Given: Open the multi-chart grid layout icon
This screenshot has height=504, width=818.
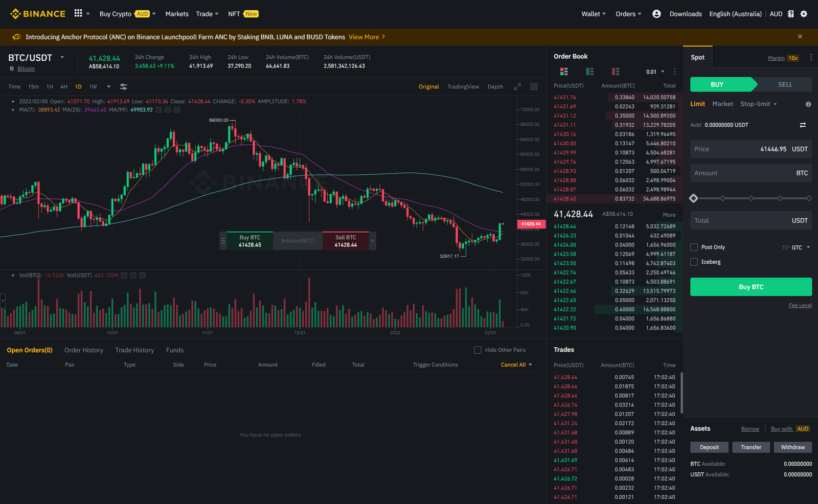Looking at the screenshot, I should pyautogui.click(x=534, y=87).
